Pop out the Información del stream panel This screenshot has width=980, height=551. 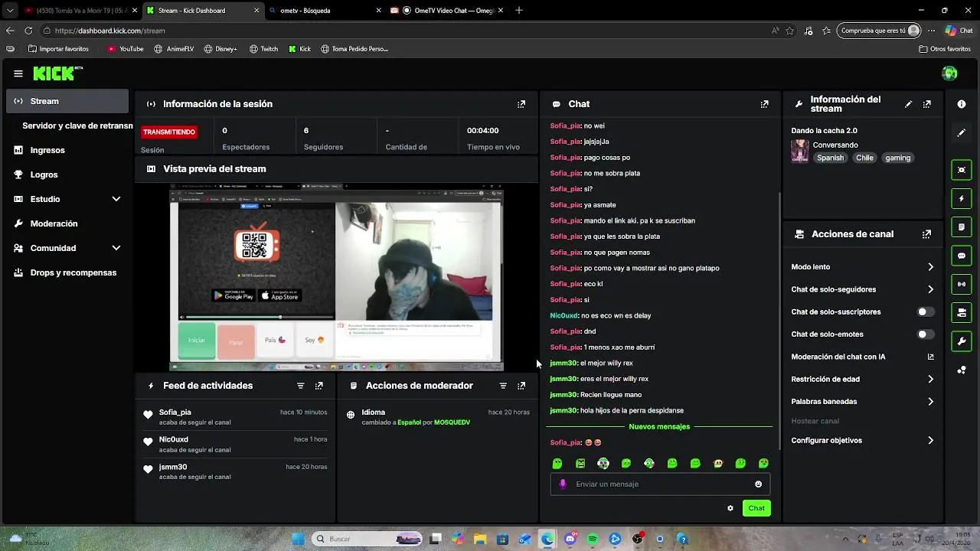[926, 104]
